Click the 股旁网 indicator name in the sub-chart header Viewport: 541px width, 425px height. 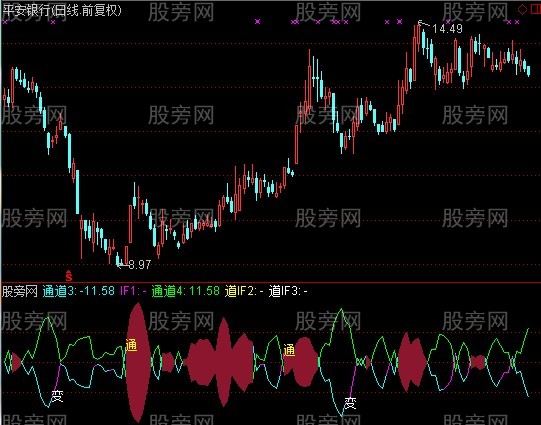[20, 291]
